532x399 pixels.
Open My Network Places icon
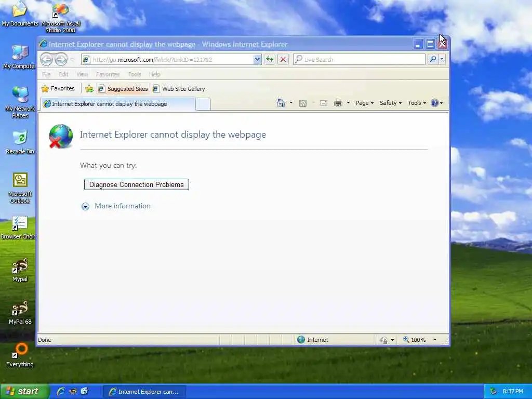[20, 102]
